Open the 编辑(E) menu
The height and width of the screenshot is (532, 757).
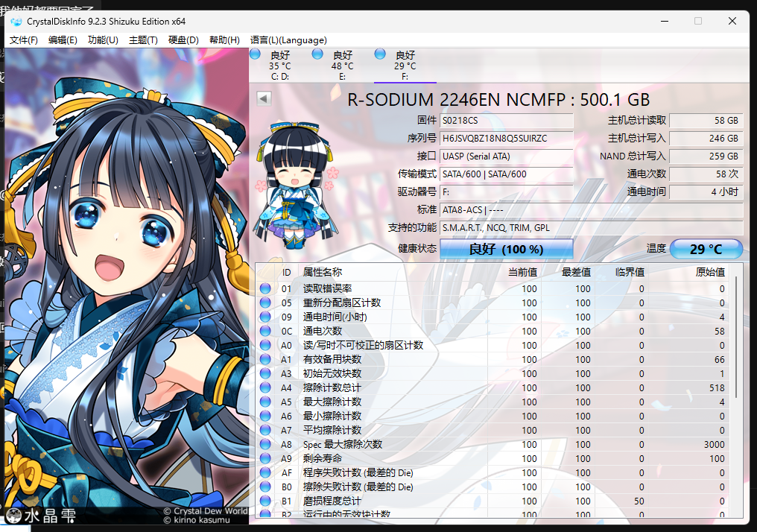coord(63,40)
